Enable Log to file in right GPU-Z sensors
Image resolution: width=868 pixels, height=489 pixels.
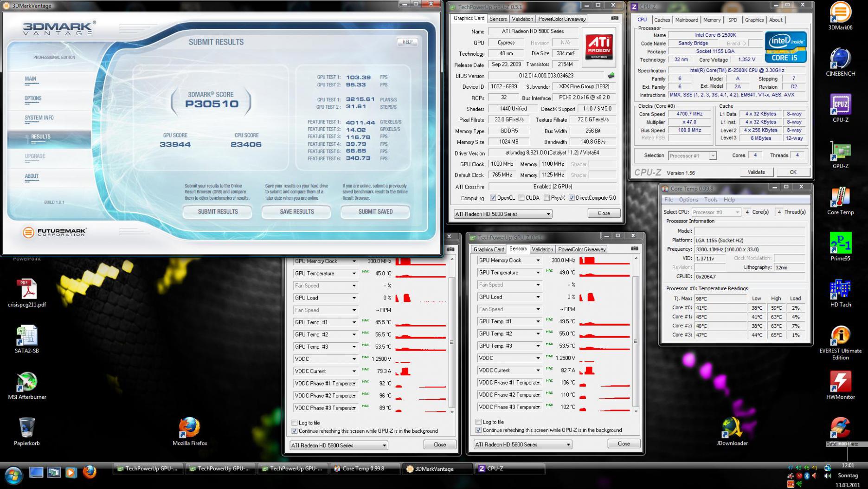[x=478, y=422]
